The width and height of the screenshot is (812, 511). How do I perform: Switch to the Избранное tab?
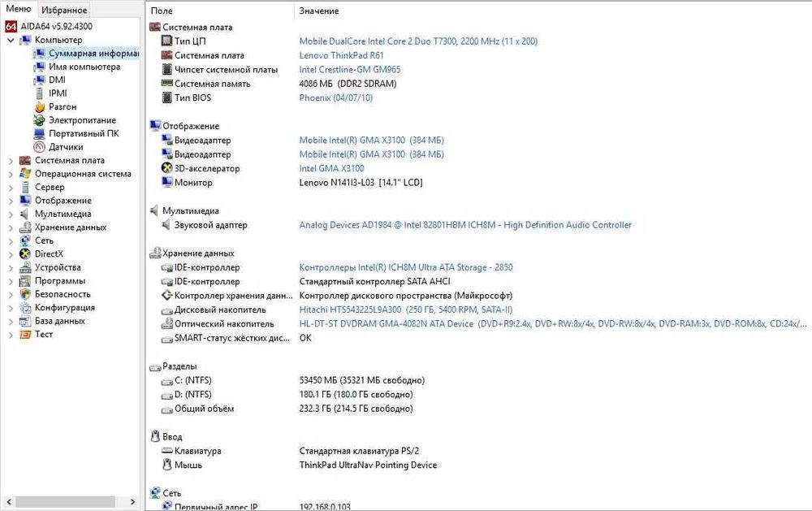pyautogui.click(x=65, y=10)
